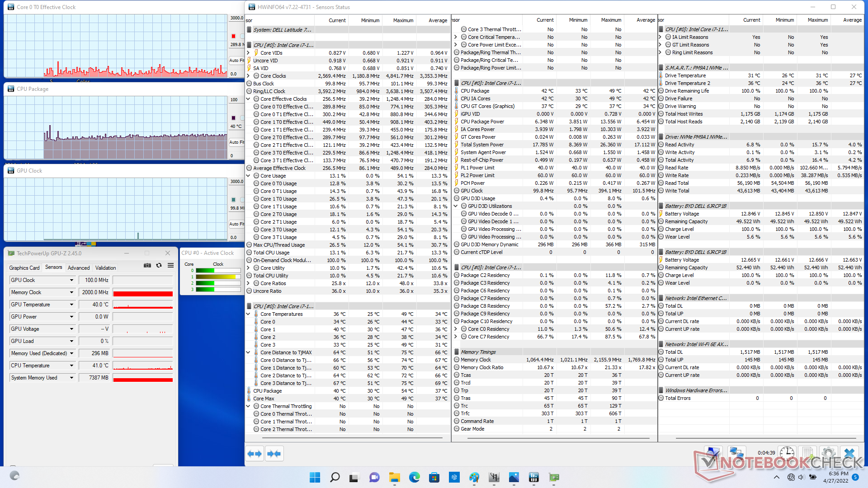Image resolution: width=868 pixels, height=488 pixels.
Task: Click the remote network computers icon
Action: tap(736, 452)
